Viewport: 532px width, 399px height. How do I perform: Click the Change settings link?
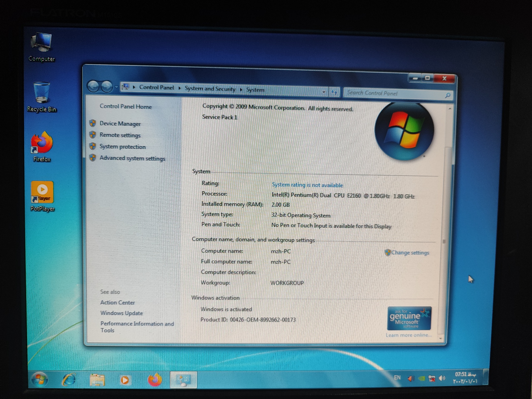coord(410,252)
